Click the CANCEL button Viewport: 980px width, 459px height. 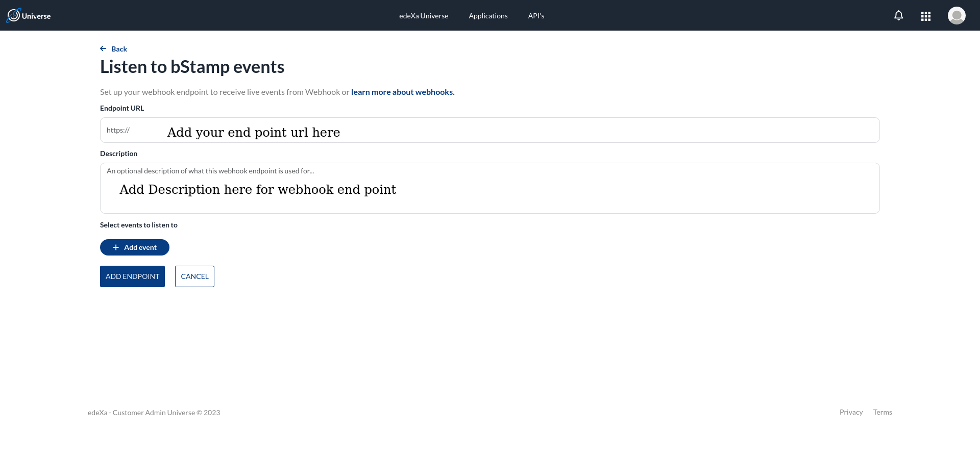194,276
